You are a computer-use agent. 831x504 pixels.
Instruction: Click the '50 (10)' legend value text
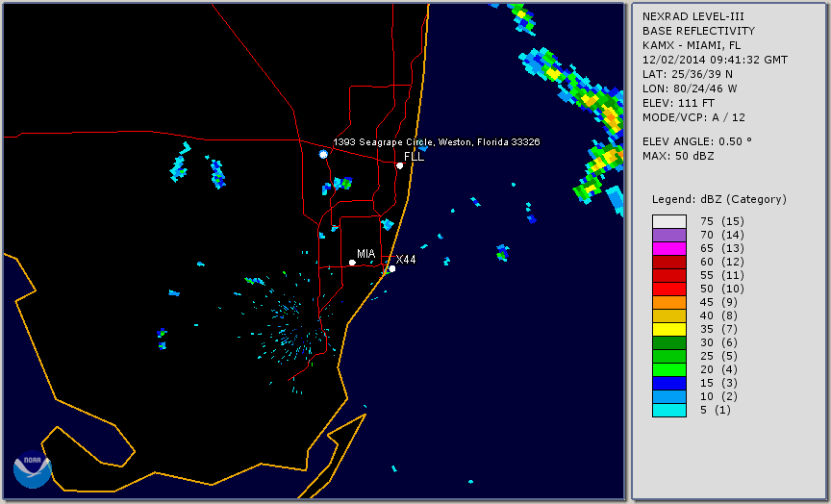click(721, 289)
